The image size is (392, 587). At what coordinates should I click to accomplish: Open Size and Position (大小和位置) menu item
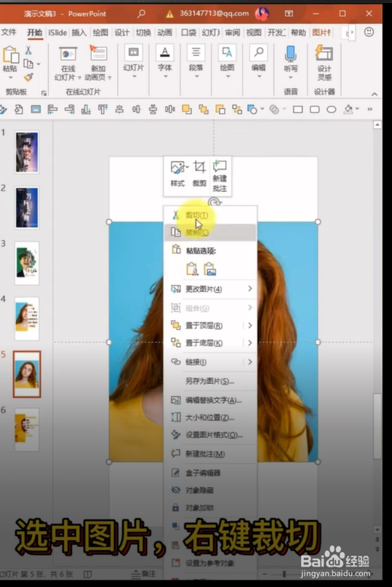pyautogui.click(x=211, y=418)
